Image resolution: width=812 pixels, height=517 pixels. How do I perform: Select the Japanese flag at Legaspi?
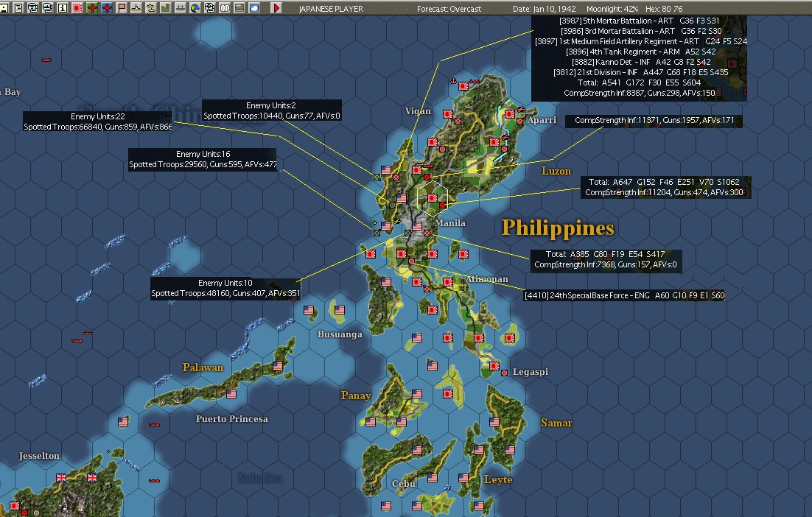tap(494, 366)
